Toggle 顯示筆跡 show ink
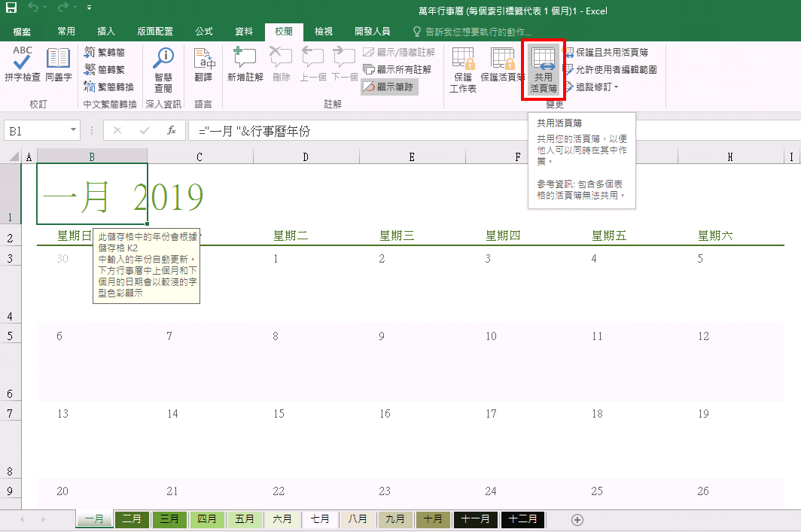The image size is (801, 532). tap(390, 87)
